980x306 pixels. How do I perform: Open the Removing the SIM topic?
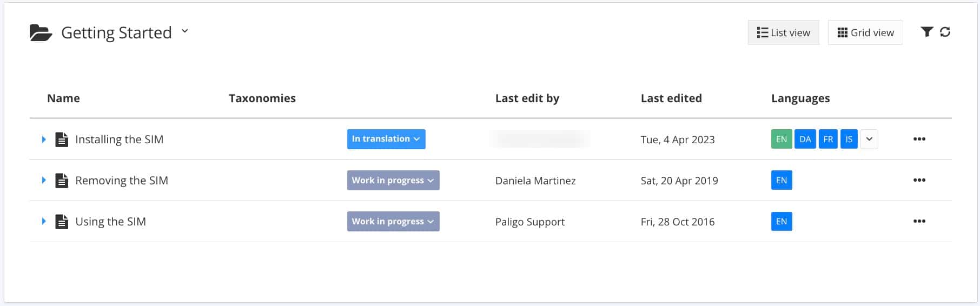(x=121, y=181)
